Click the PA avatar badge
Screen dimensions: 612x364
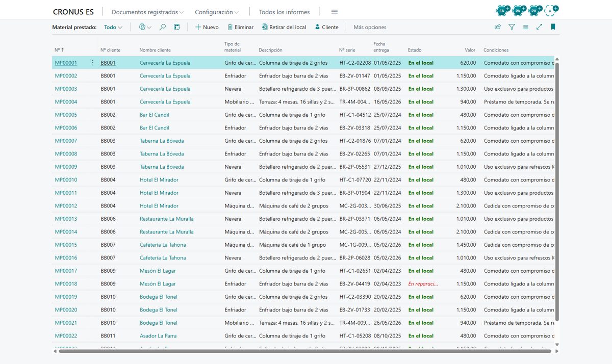(519, 10)
